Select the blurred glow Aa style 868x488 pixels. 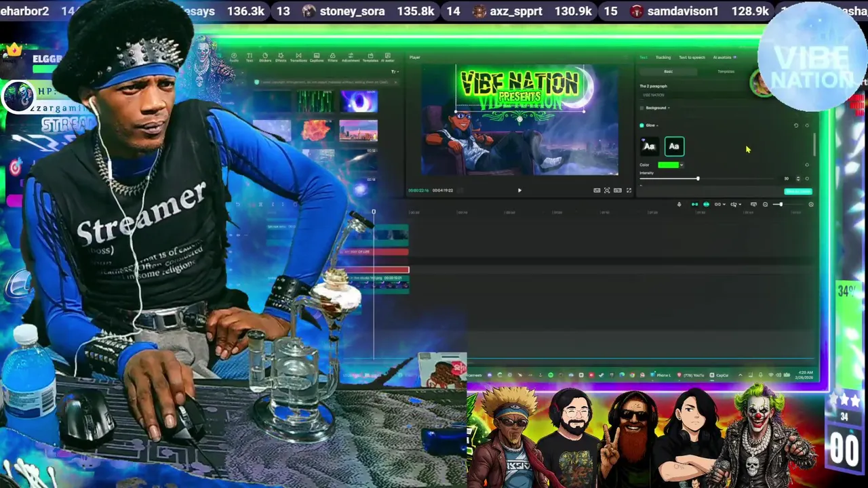click(x=650, y=146)
